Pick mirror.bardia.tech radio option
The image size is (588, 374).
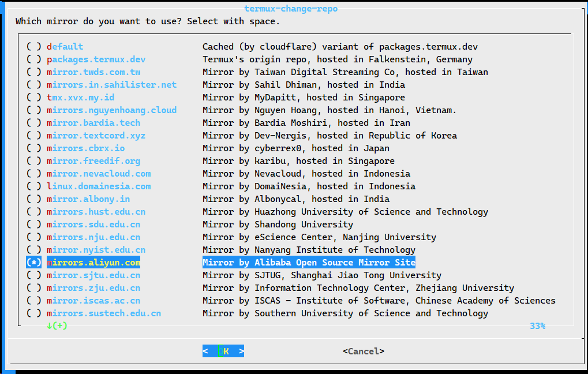coord(34,123)
